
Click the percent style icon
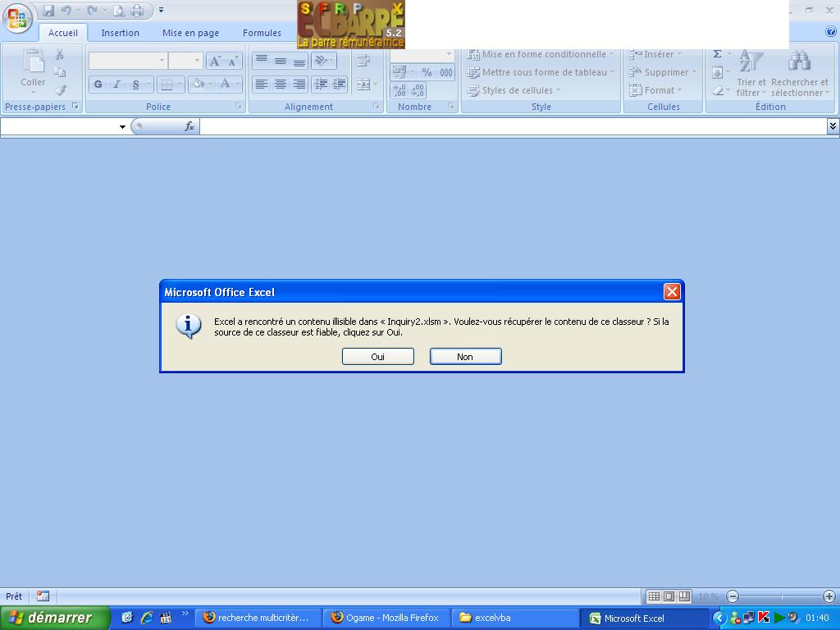tap(427, 72)
